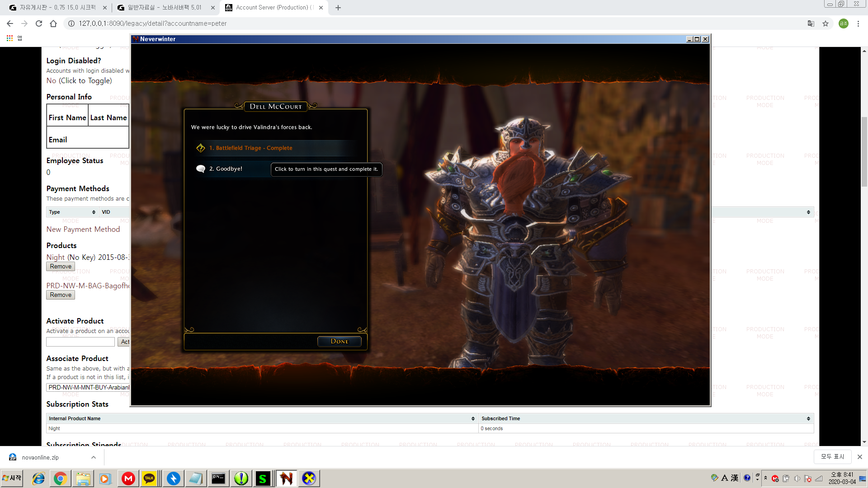Open a new browser tab
Viewport: 868px width, 488px height.
tap(338, 8)
